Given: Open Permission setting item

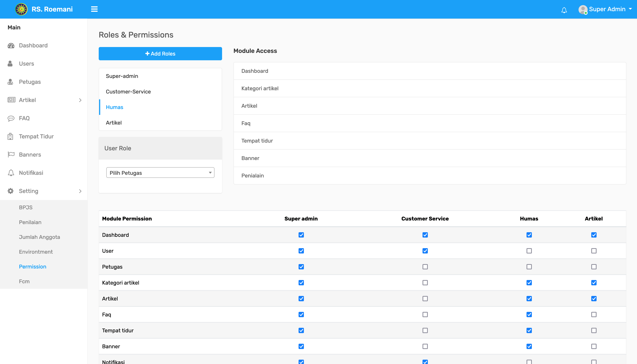Looking at the screenshot, I should click(x=32, y=267).
